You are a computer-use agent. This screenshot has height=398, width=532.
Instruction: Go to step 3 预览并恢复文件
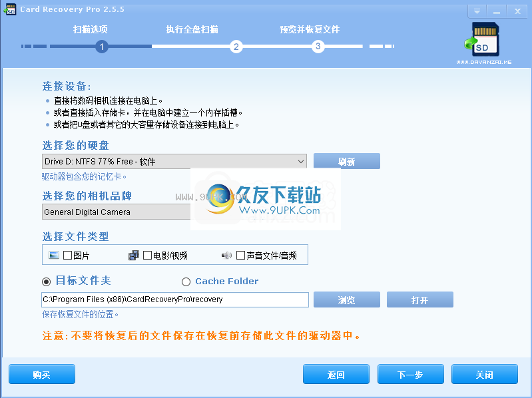310,29
